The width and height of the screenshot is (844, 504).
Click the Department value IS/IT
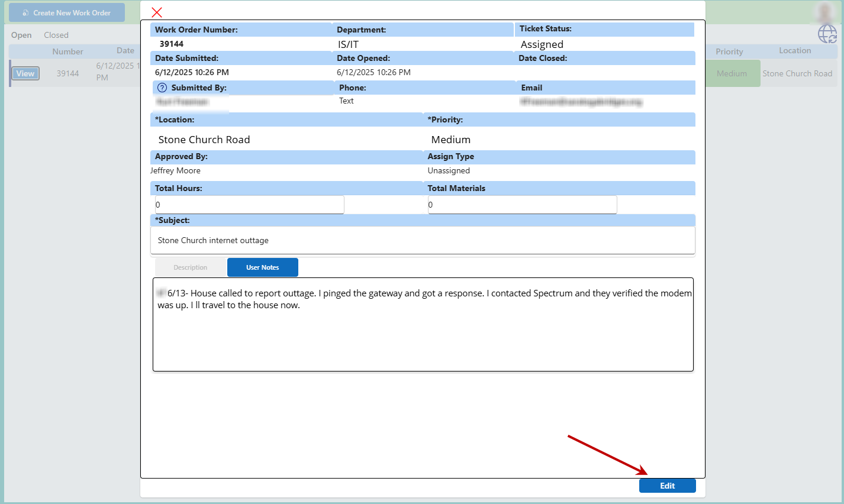[x=348, y=44]
